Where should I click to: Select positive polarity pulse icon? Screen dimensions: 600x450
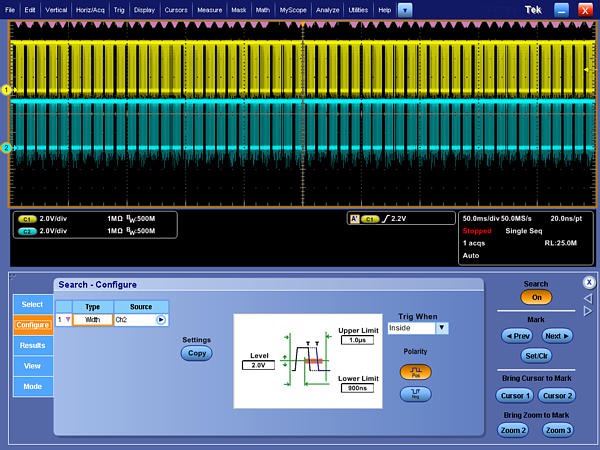point(414,371)
